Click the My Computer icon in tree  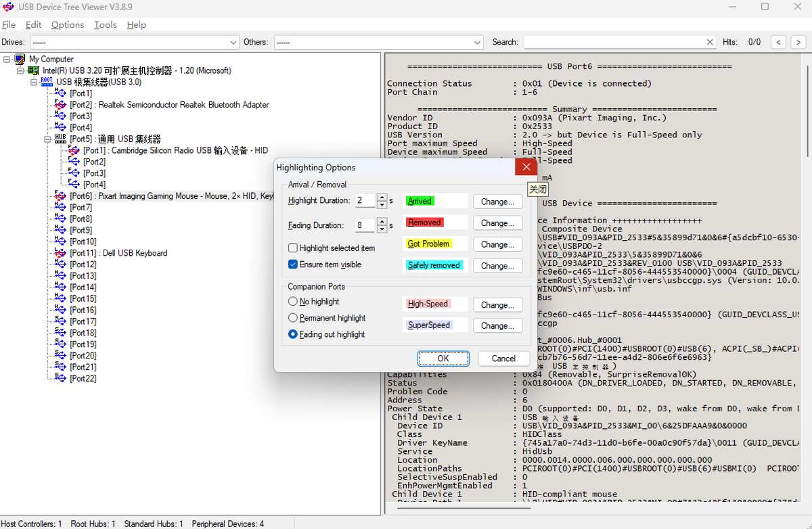[20, 59]
